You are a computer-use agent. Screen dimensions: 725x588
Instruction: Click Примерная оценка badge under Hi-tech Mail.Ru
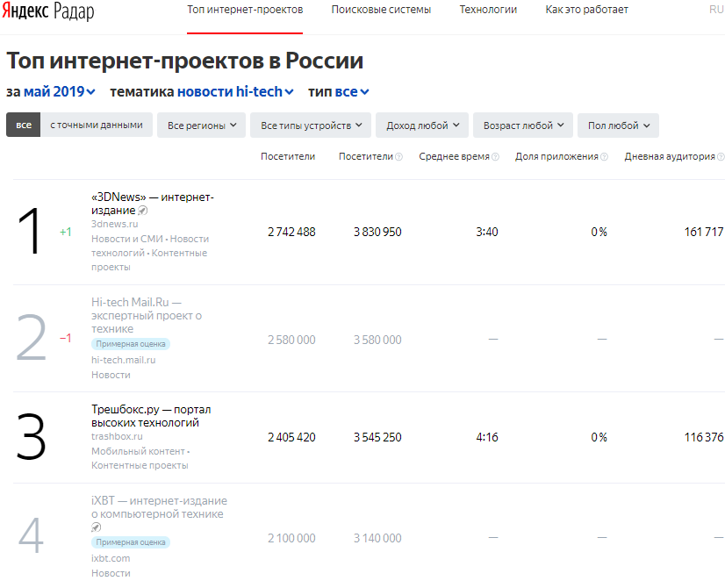[131, 344]
